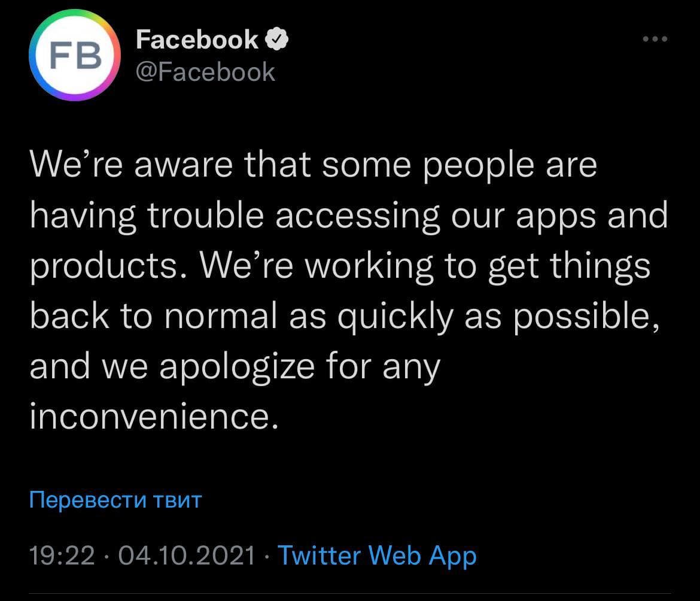
Task: Click the word "inconvenience" in the tweet
Action: 154,417
